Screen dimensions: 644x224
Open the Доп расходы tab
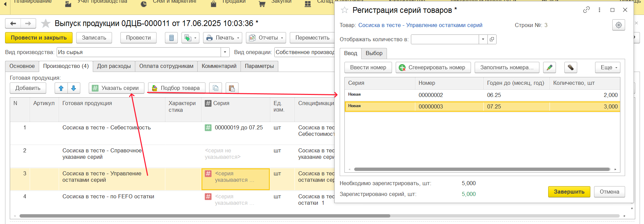114,66
